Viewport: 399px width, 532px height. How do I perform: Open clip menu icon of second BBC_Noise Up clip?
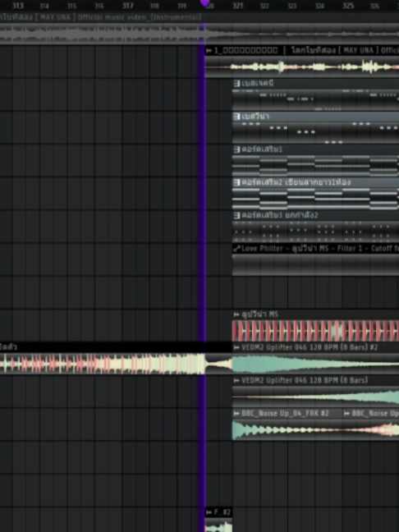click(347, 413)
